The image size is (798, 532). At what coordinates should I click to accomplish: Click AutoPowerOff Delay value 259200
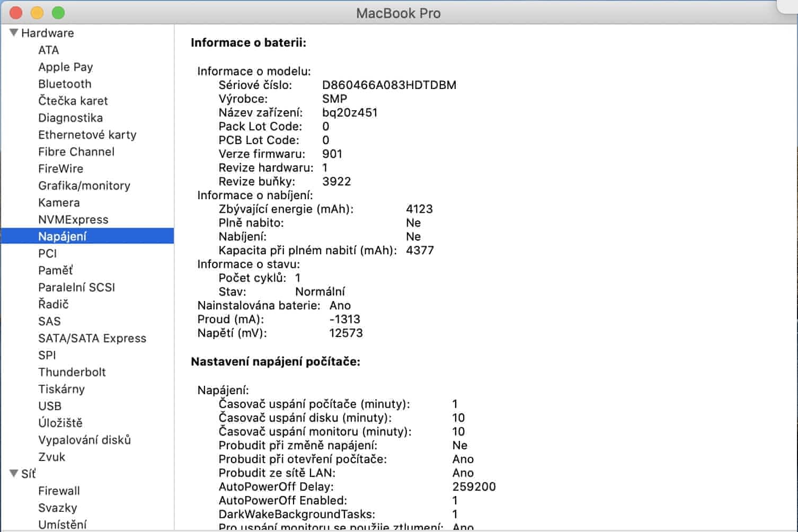474,486
